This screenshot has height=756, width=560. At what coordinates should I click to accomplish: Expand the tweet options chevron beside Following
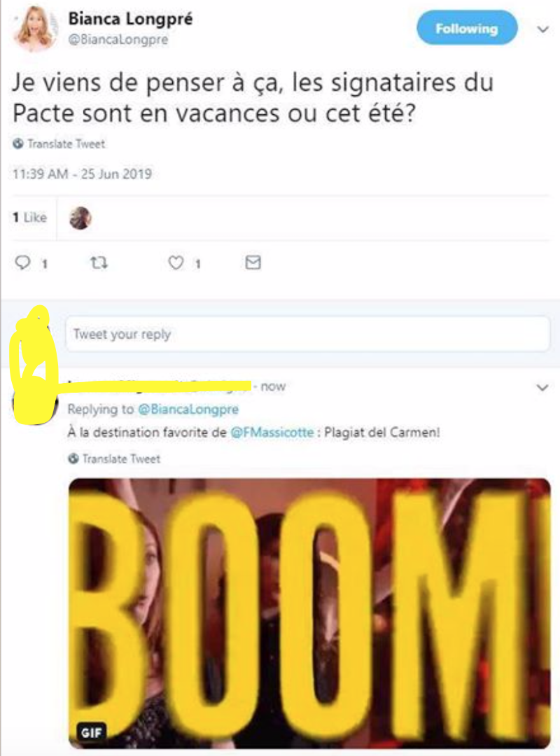(542, 29)
